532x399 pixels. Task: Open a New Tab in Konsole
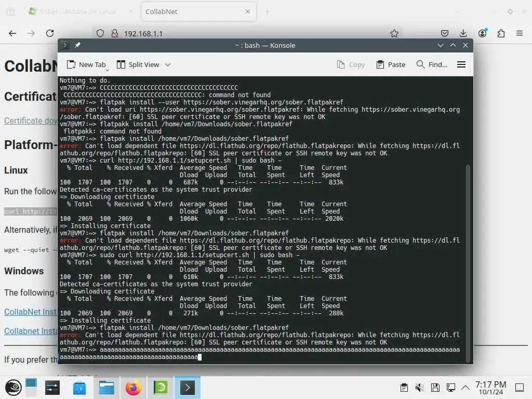point(86,64)
